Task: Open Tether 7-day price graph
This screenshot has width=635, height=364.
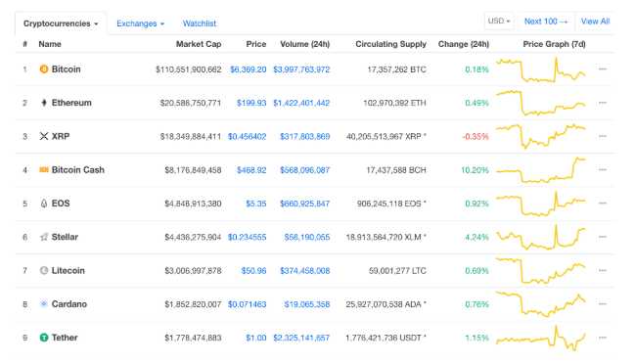Action: [541, 339]
